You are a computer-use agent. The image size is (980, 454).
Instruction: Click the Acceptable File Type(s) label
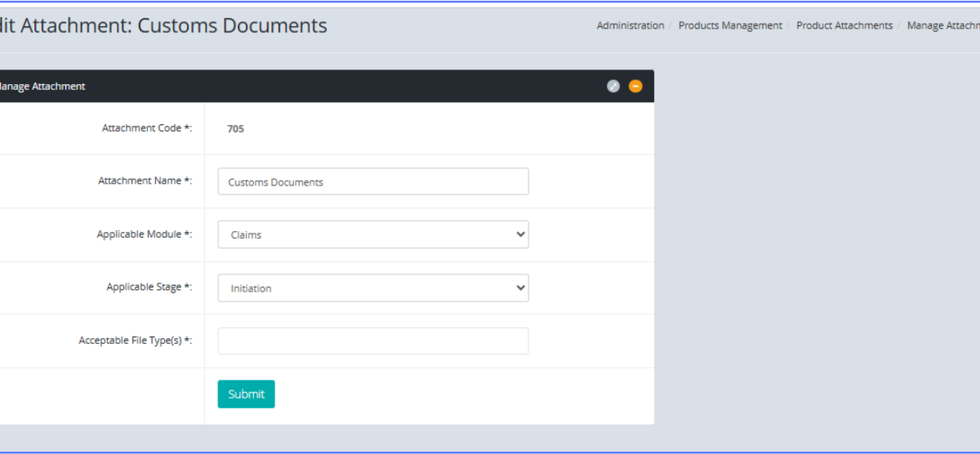coord(135,340)
